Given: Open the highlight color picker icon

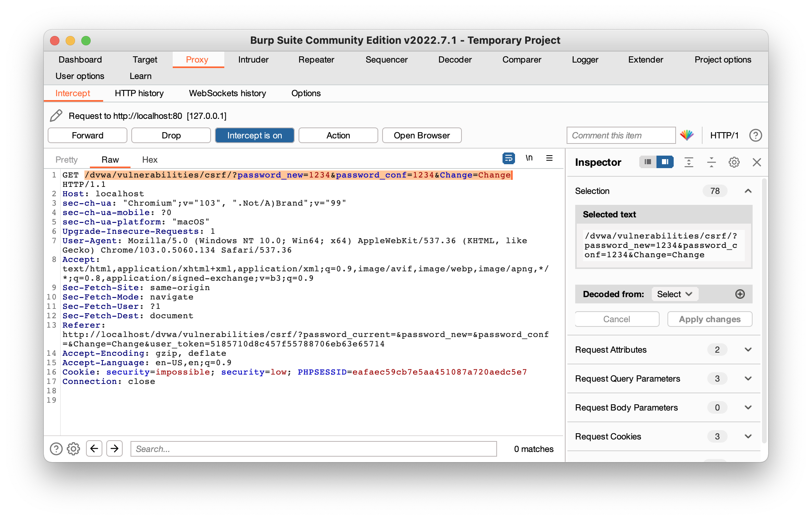Looking at the screenshot, I should 687,135.
